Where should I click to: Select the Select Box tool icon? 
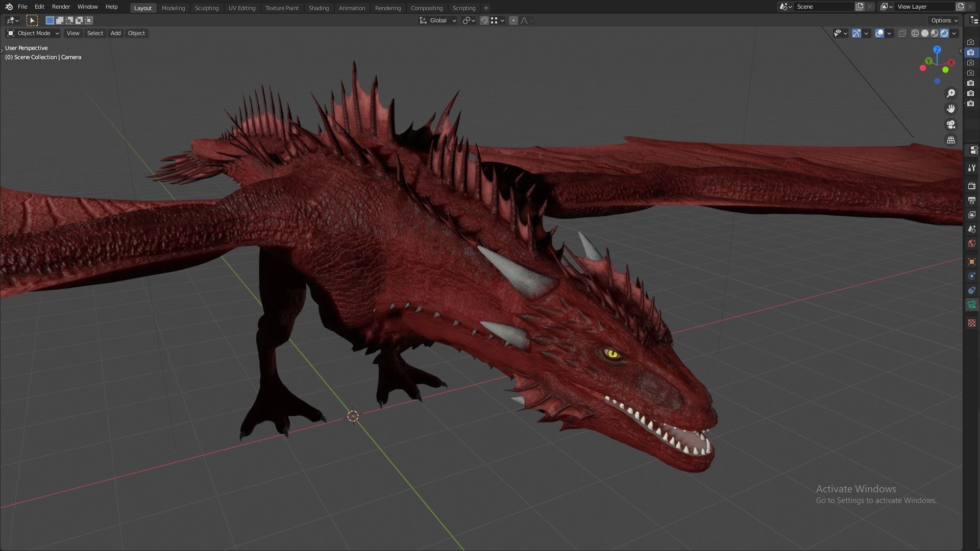click(x=32, y=20)
